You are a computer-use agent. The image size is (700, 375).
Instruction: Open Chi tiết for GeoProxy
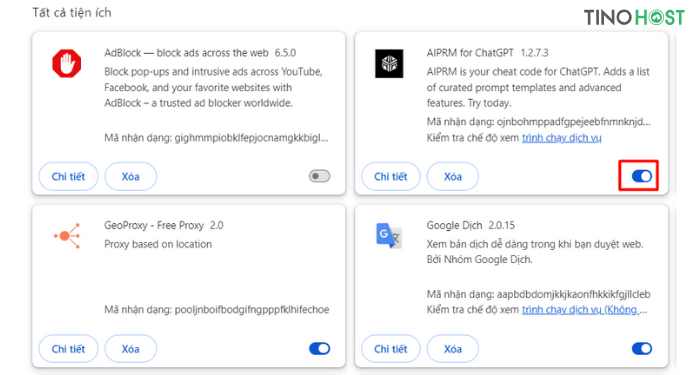68,349
